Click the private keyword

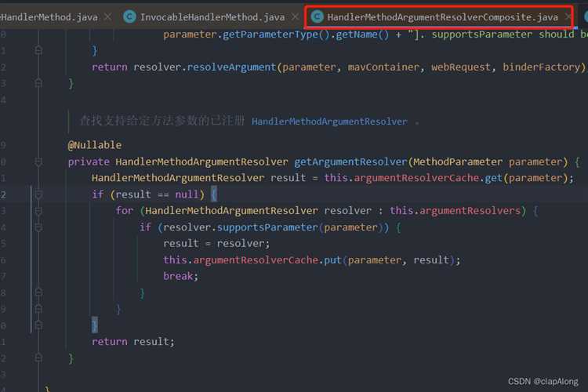[89, 162]
